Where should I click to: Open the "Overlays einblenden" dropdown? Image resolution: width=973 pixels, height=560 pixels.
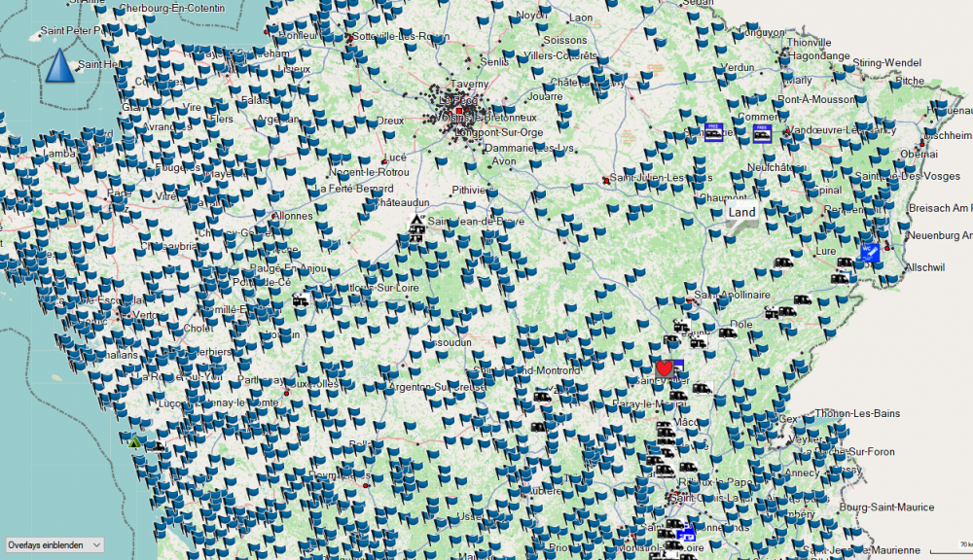tap(54, 545)
